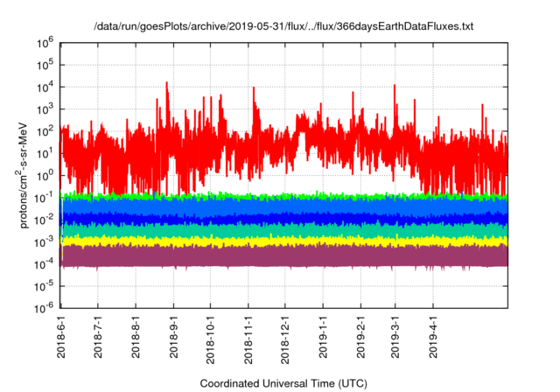Screen dimensions: 560x392
Task: Click the 10^6 y-axis label
Action: tap(45, 44)
